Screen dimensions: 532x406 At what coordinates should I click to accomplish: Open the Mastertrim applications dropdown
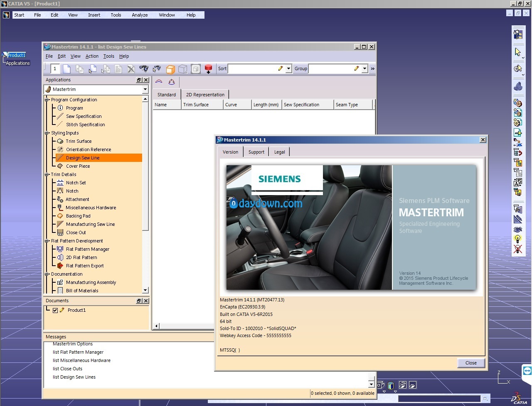pos(145,89)
